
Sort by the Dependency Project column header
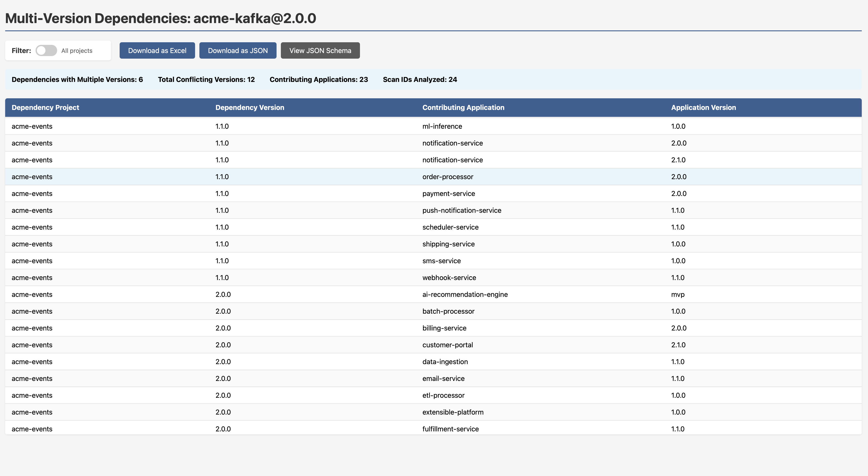(x=45, y=107)
